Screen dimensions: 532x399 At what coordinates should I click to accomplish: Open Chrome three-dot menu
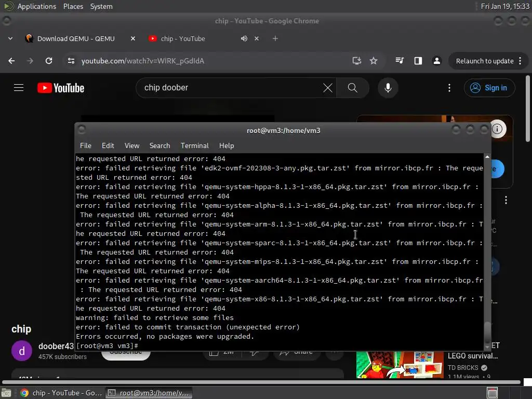click(x=520, y=61)
